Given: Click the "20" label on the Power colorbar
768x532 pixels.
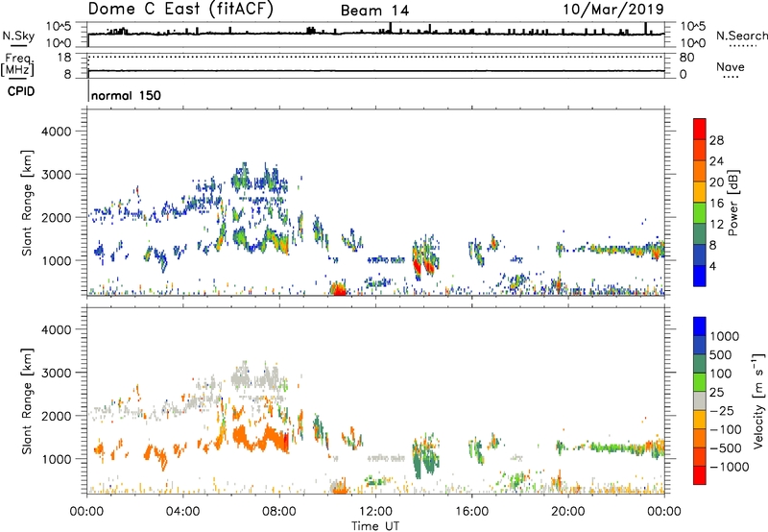Looking at the screenshot, I should click(716, 182).
